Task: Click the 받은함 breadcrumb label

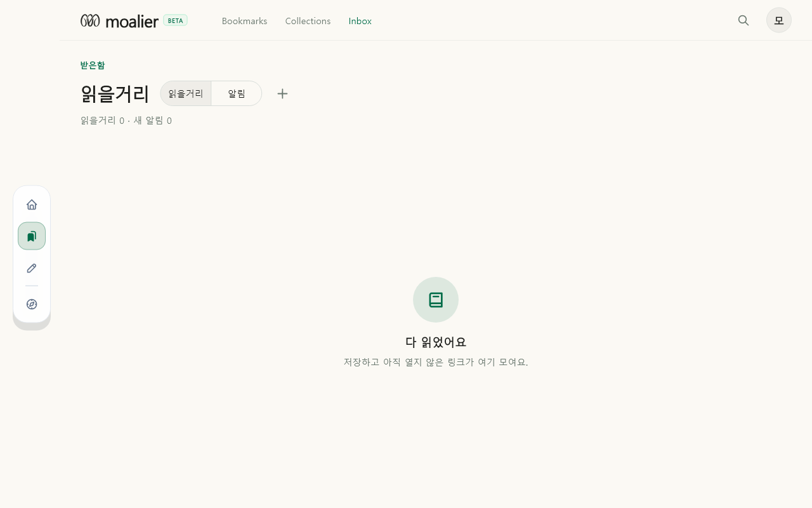Action: click(x=93, y=65)
